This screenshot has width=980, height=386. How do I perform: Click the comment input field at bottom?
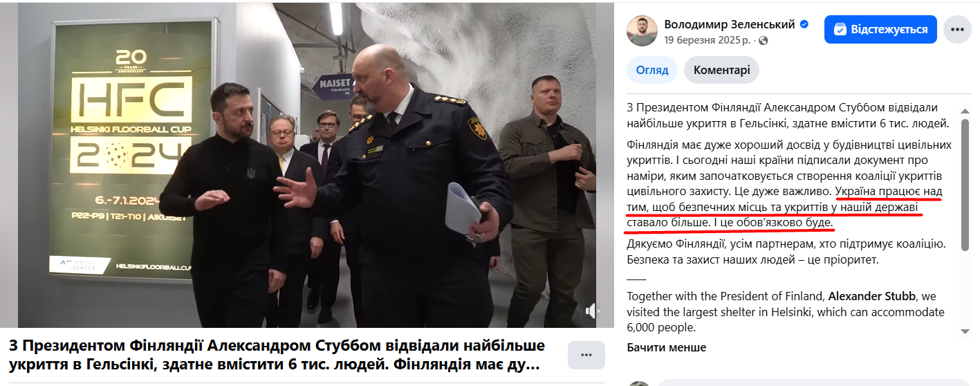point(813,383)
